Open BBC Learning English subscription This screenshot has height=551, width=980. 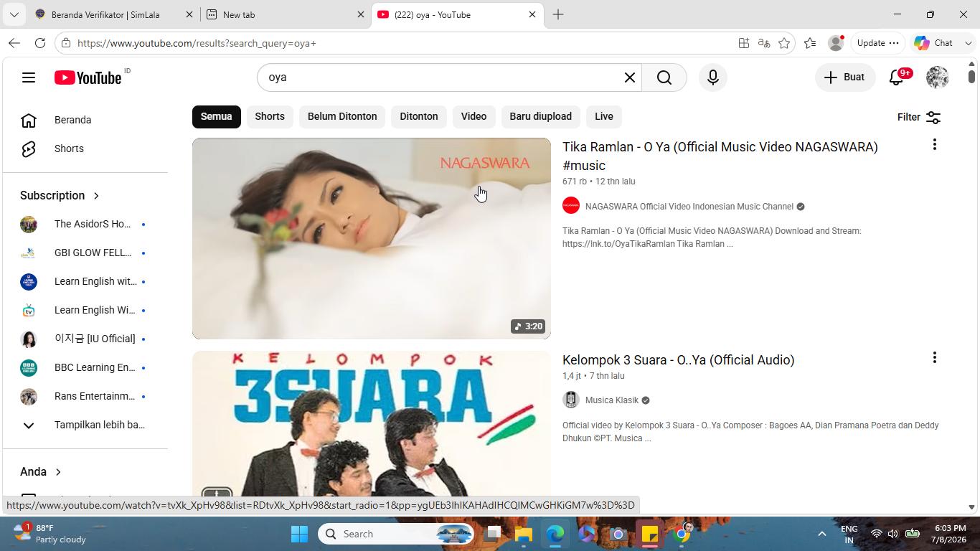coord(85,367)
